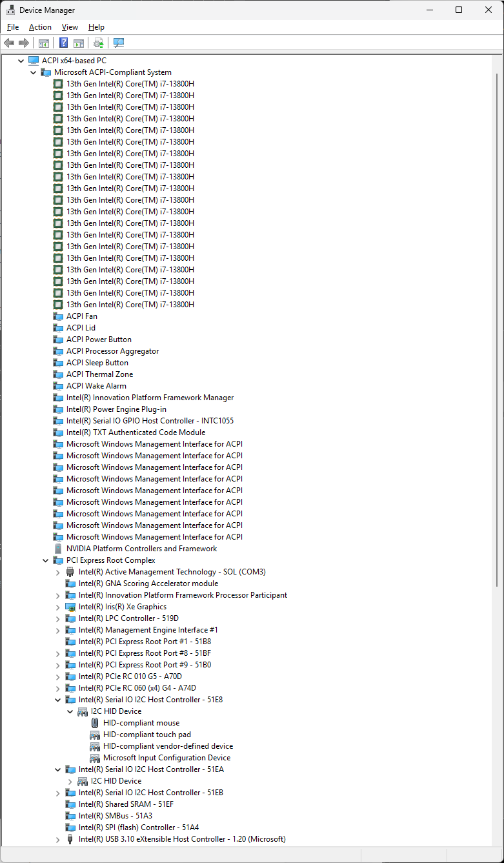The height and width of the screenshot is (863, 504).
Task: Click the PCI Express Root Complex icon
Action: point(59,560)
